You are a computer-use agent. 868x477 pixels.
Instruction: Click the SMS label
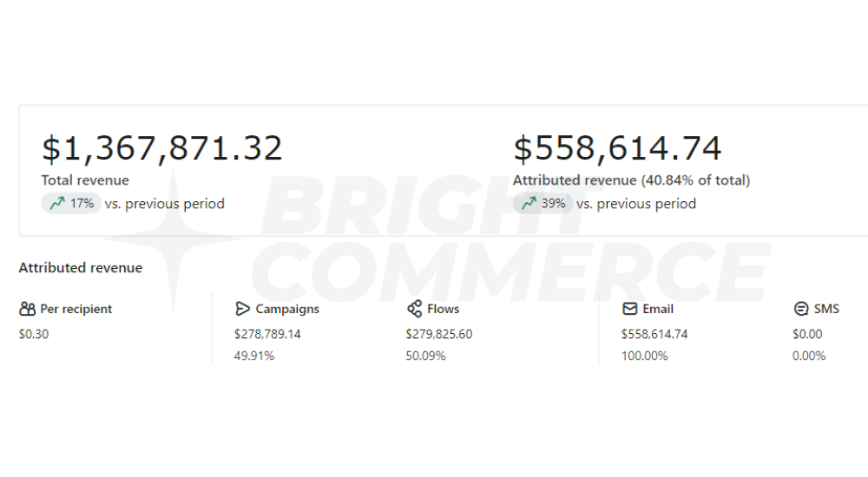[826, 309]
